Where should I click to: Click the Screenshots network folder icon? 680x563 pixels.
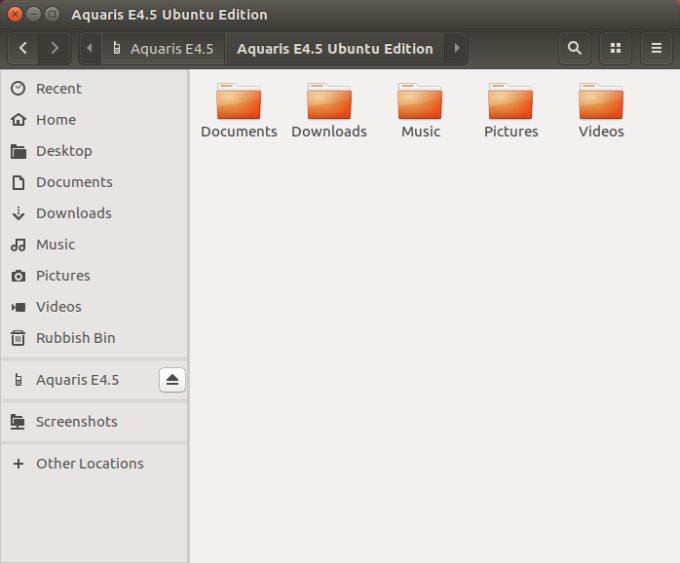[18, 422]
